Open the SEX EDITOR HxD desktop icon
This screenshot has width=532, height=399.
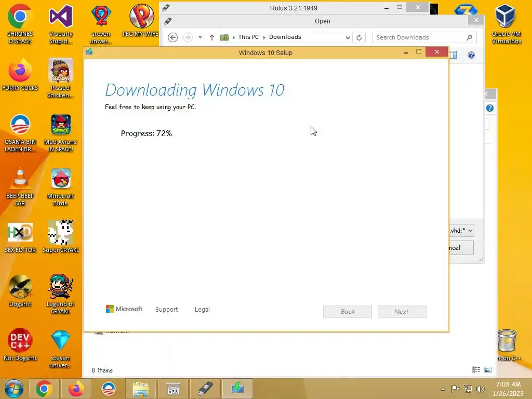pyautogui.click(x=20, y=237)
